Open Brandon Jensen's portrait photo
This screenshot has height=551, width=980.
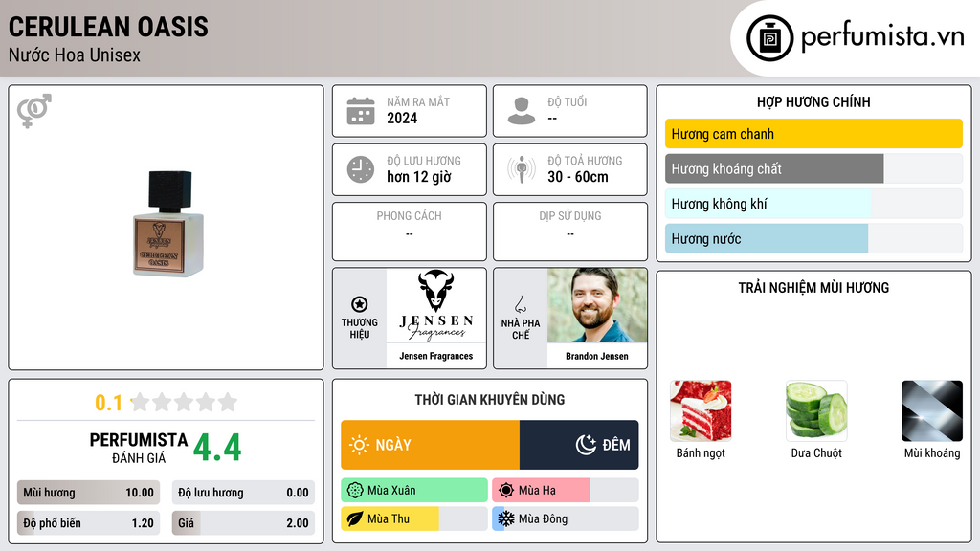coord(597,305)
